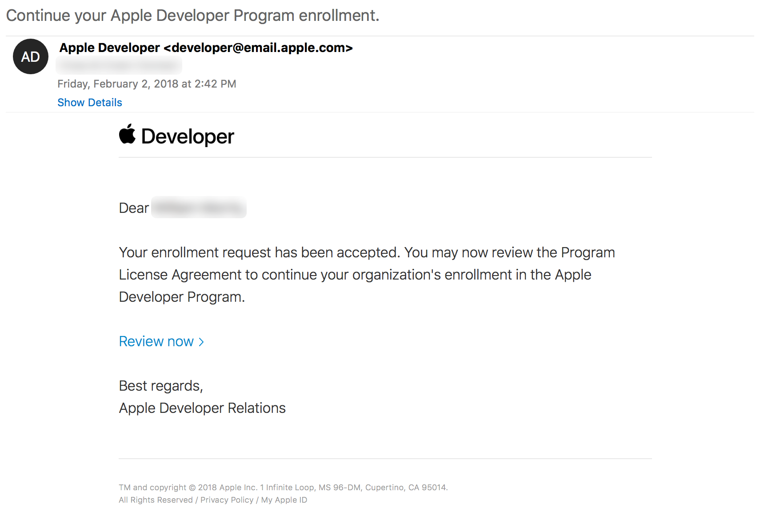Click the Dear greeting word

(134, 208)
